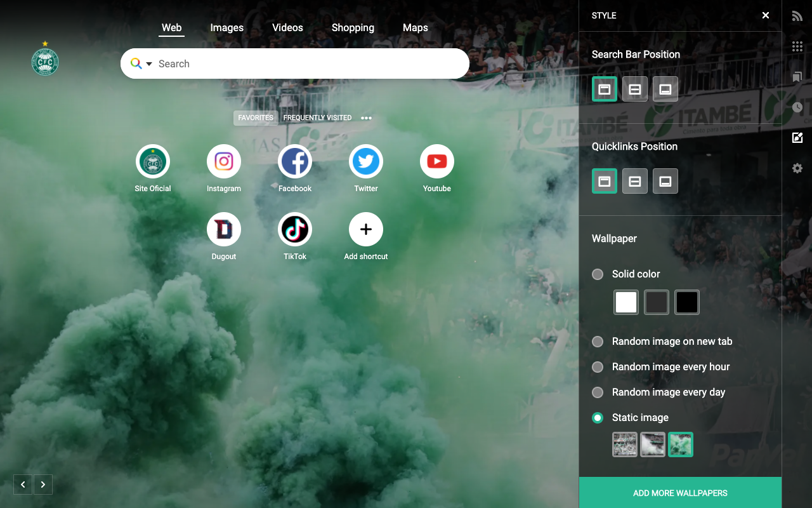Open the history clock sidebar icon
The height and width of the screenshot is (508, 812).
(x=797, y=107)
